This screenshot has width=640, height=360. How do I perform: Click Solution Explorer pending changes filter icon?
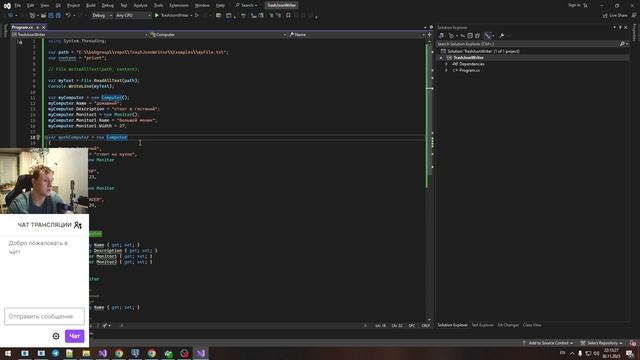pyautogui.click(x=451, y=36)
